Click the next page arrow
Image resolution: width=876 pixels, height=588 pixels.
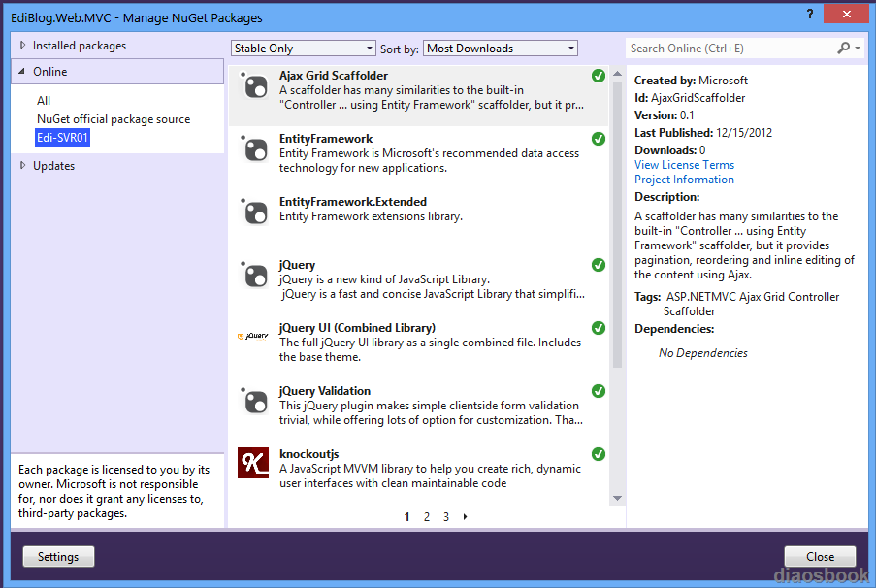(465, 517)
